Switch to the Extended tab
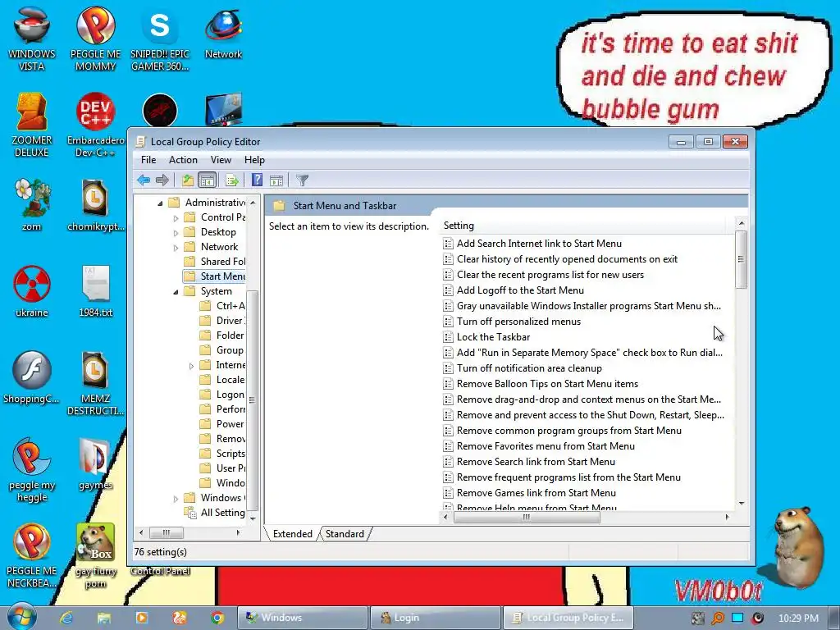This screenshot has width=840, height=630. 293,533
